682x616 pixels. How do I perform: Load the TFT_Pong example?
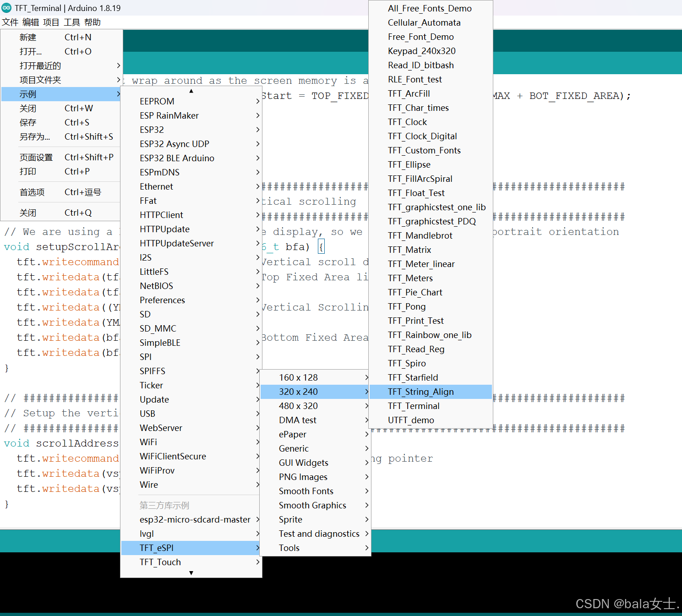pos(431,306)
